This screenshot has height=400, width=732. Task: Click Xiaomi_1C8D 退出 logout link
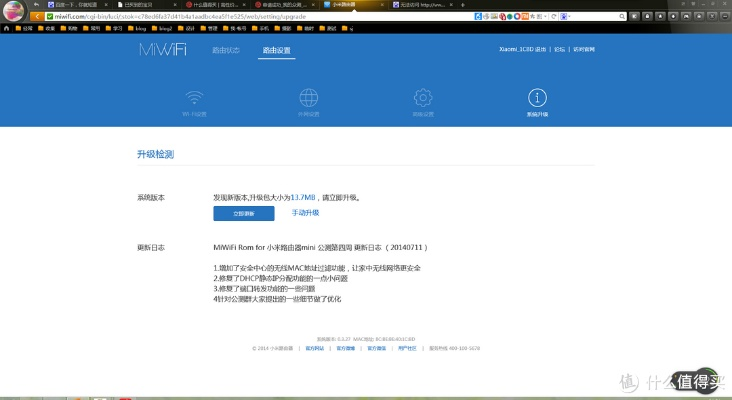pyautogui.click(x=522, y=49)
